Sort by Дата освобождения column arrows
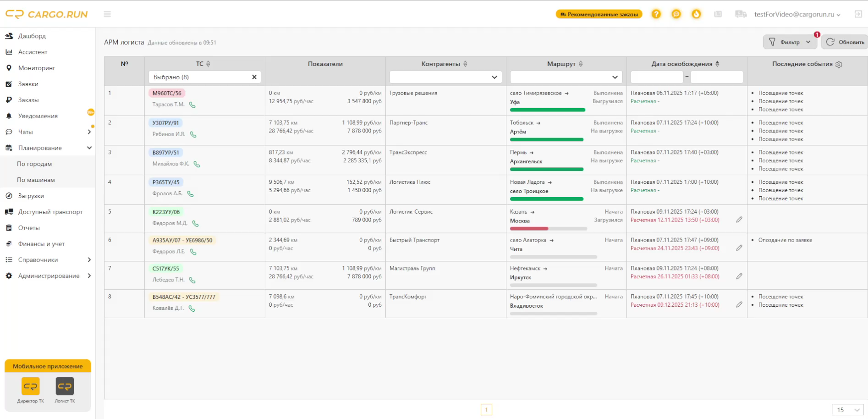868x419 pixels. click(x=717, y=64)
